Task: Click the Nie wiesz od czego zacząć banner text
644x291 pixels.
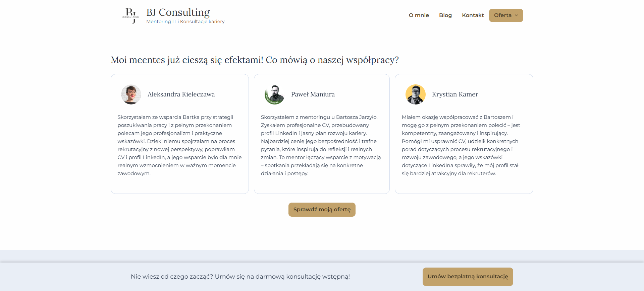Action: coord(240,277)
